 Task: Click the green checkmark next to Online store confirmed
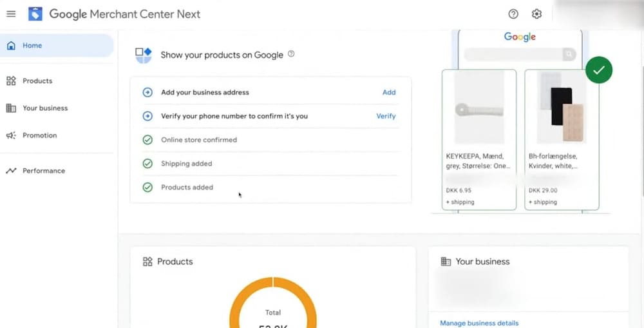[x=147, y=140]
